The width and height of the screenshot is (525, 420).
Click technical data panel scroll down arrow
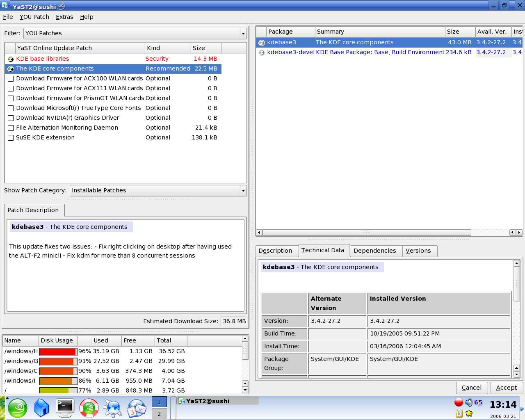517,374
